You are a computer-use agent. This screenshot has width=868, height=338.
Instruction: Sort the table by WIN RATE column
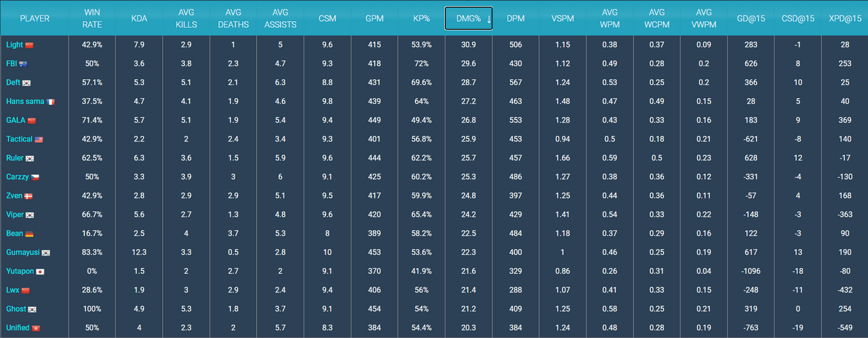pyautogui.click(x=92, y=18)
